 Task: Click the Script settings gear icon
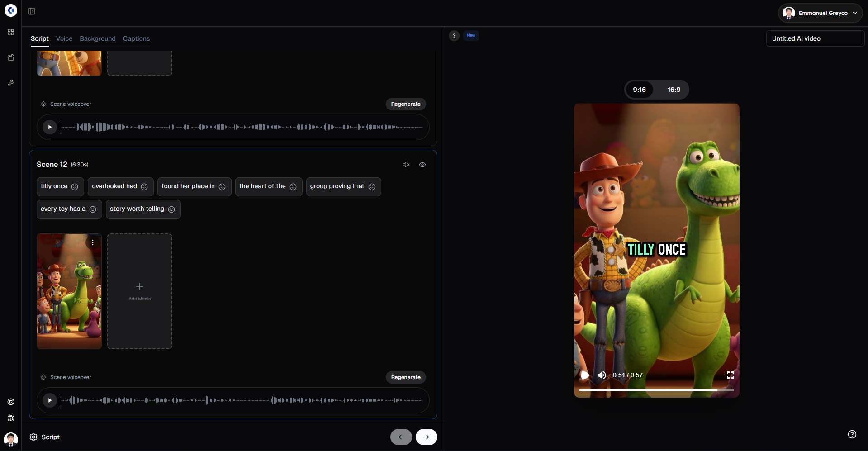33,437
